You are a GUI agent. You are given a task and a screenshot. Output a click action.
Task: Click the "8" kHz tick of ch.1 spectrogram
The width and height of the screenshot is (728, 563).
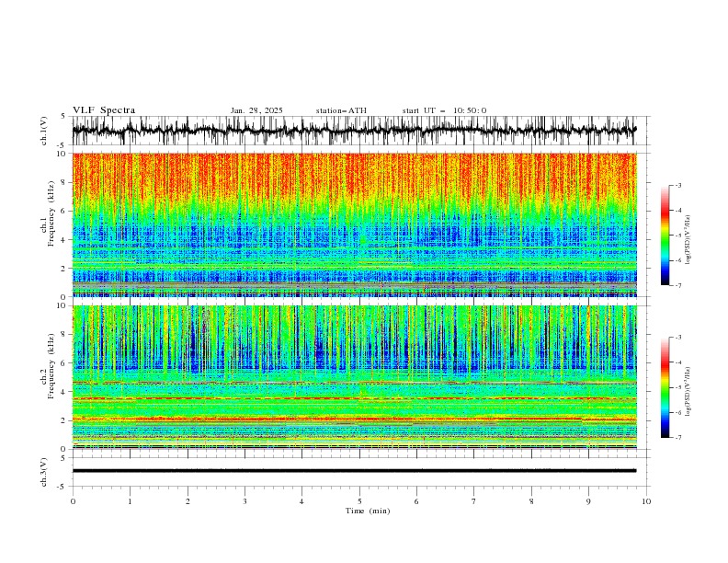tap(65, 182)
